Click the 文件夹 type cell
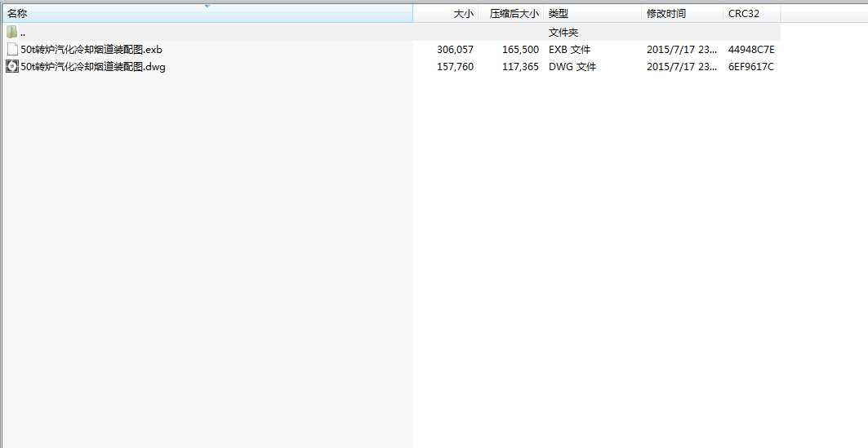This screenshot has height=448, width=868. (563, 33)
